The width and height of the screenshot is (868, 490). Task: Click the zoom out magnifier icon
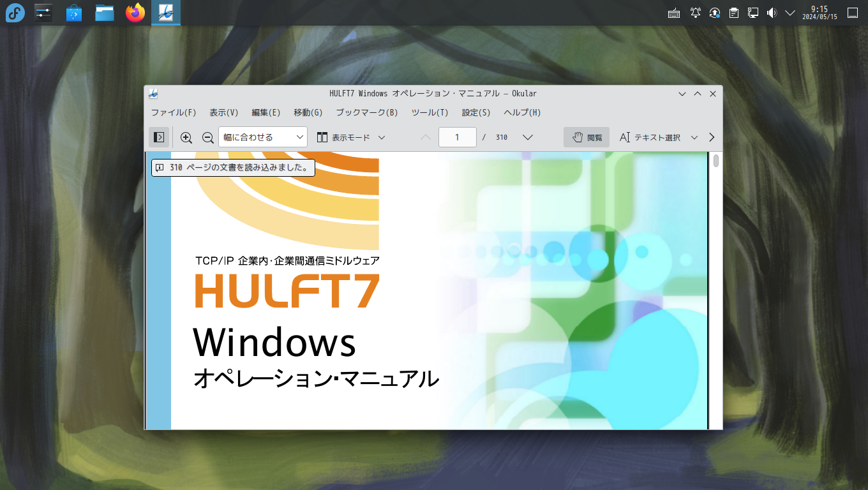207,137
